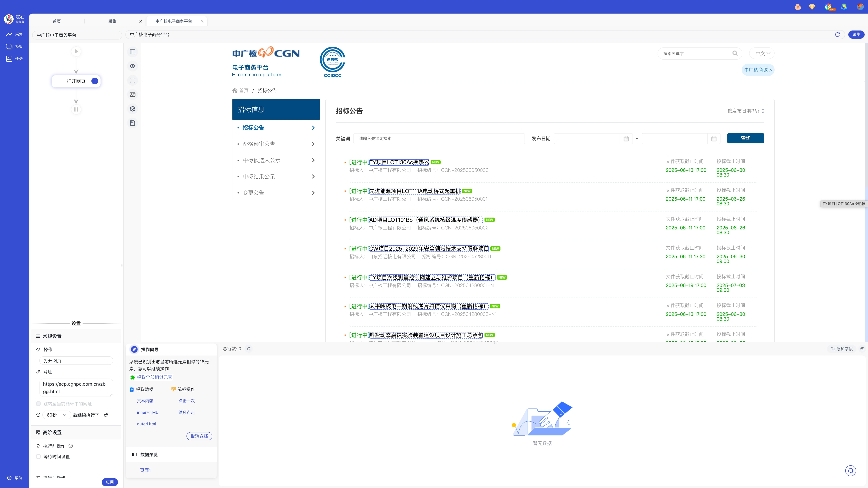Viewport: 868px width, 488px height.
Task: Select the 页面1 data preview tab
Action: (x=145, y=470)
